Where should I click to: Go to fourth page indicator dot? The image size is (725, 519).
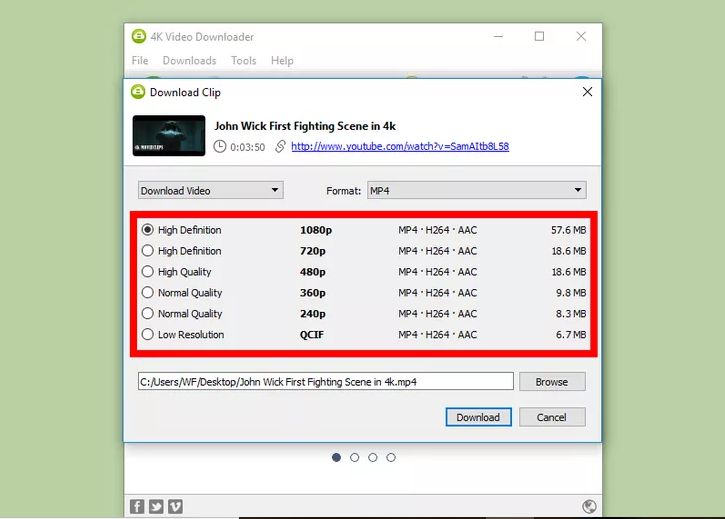(391, 457)
